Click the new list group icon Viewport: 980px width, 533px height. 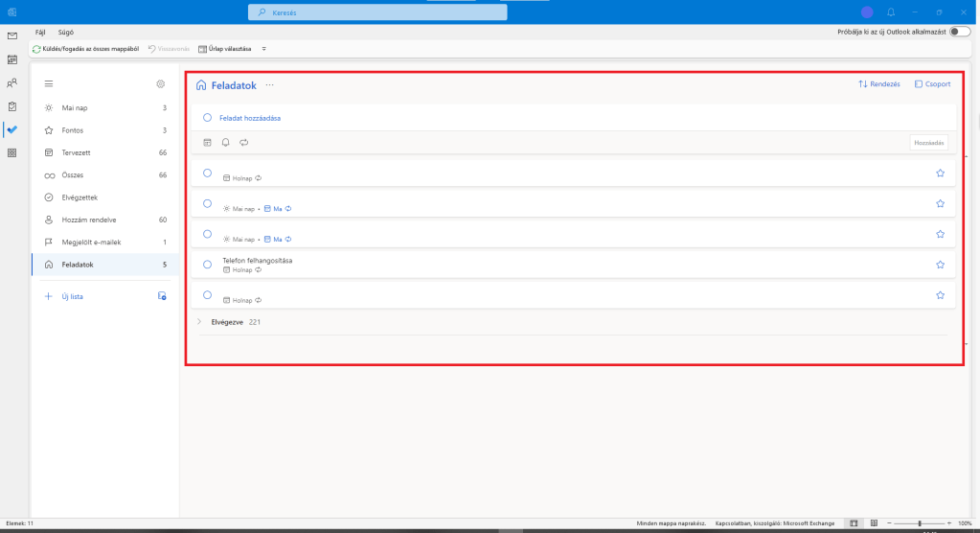162,297
